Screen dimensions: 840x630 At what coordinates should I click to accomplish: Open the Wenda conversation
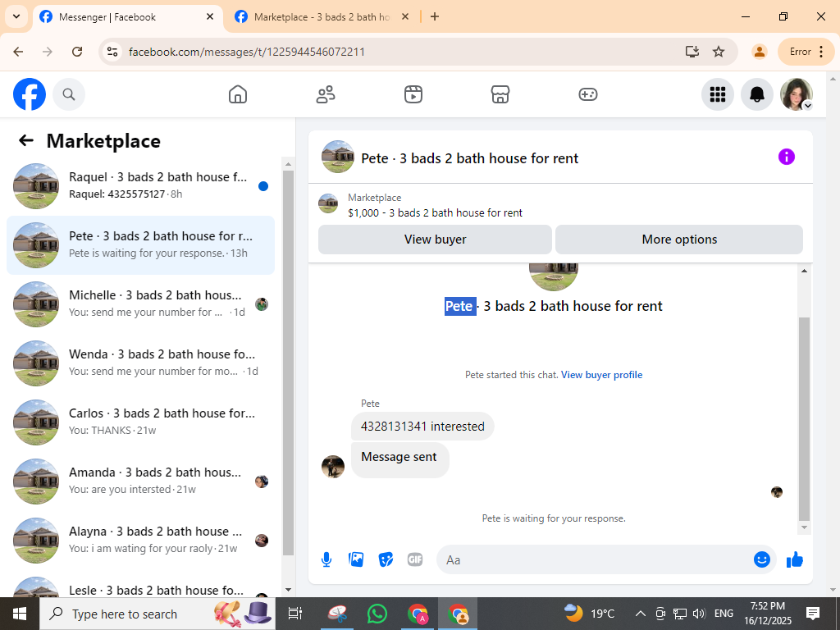click(x=141, y=363)
